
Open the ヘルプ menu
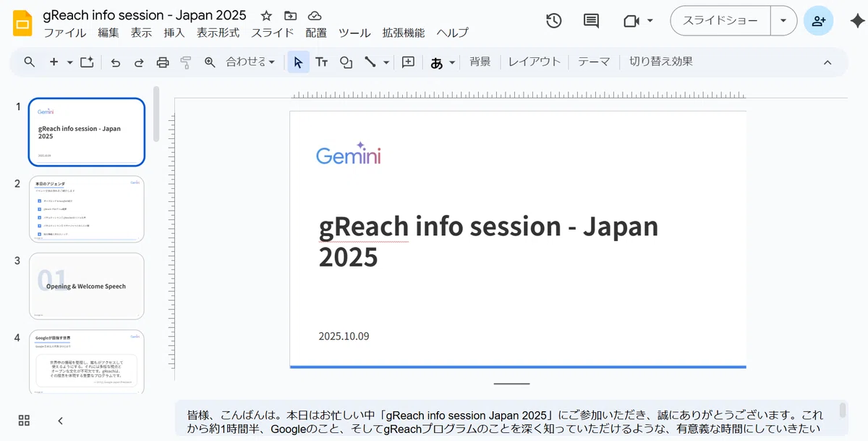point(453,33)
